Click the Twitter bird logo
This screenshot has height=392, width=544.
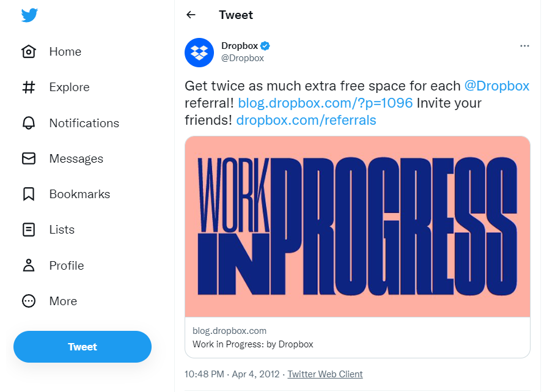point(29,16)
